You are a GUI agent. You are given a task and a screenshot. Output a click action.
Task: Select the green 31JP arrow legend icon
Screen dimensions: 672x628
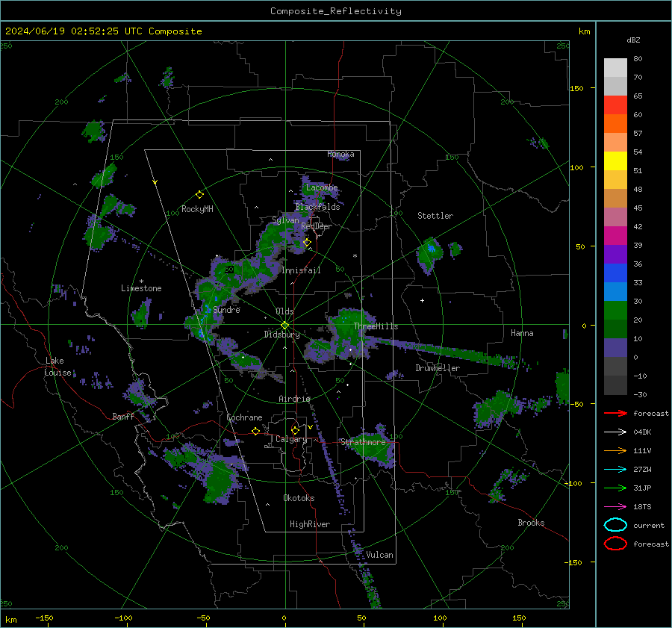coord(615,488)
